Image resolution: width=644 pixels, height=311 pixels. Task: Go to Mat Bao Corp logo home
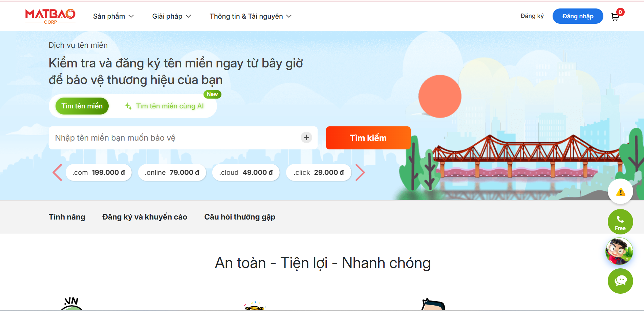[x=50, y=16]
